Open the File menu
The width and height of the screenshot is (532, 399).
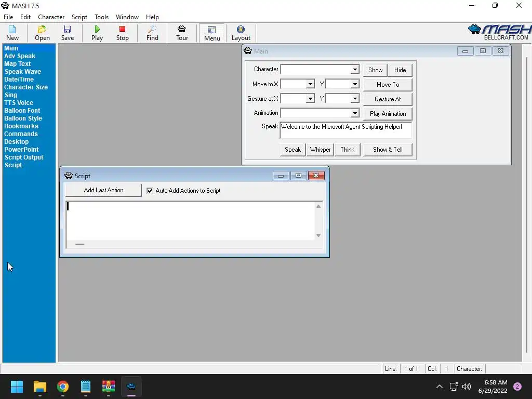coord(8,17)
